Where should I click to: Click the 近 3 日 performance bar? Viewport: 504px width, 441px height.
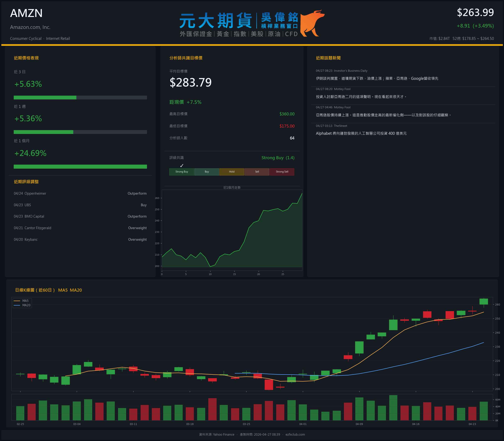(x=80, y=98)
